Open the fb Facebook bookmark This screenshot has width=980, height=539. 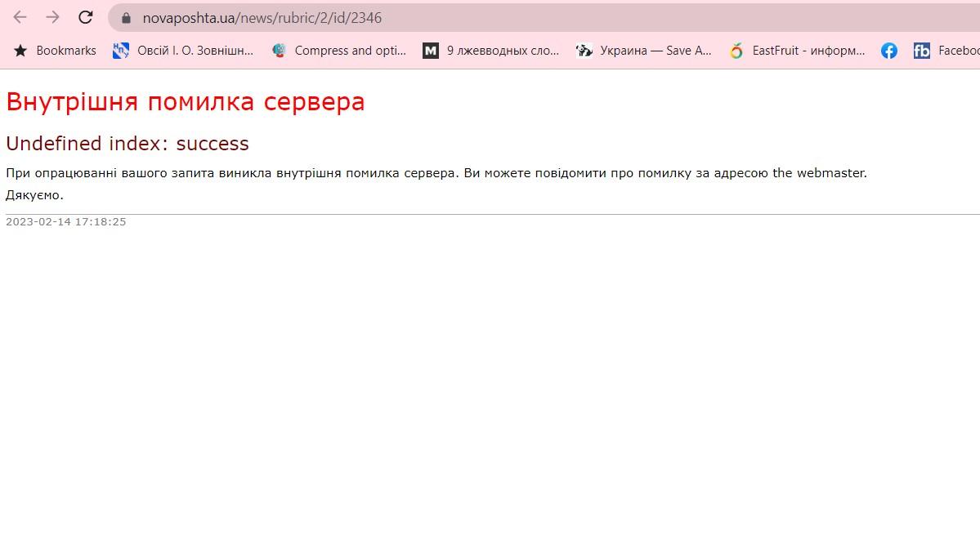[x=946, y=51]
